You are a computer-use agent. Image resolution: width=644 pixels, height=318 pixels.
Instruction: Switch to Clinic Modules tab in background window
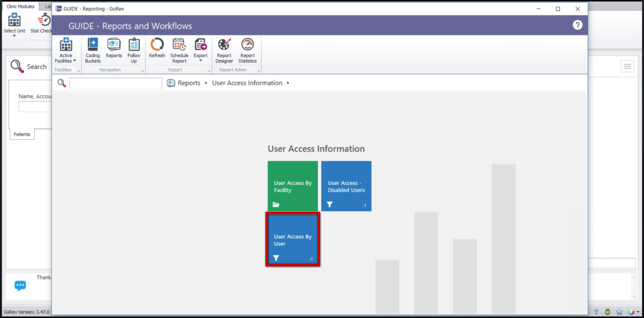click(x=20, y=7)
